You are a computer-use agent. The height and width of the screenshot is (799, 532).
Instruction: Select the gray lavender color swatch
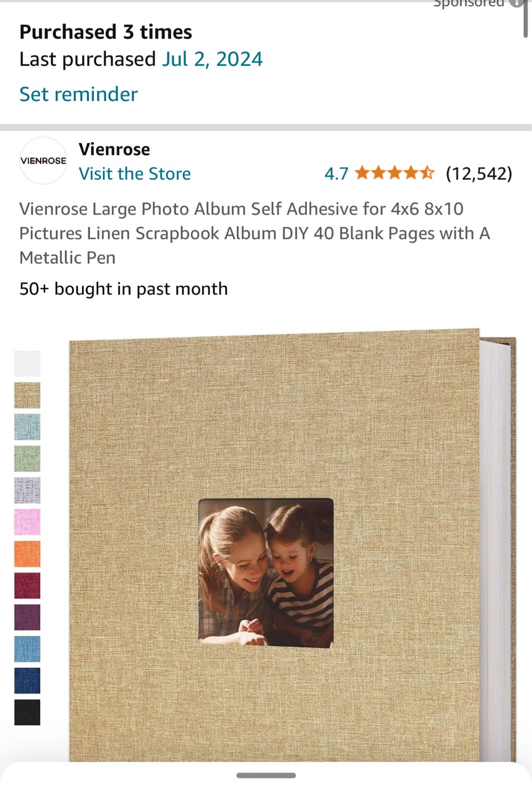point(27,490)
